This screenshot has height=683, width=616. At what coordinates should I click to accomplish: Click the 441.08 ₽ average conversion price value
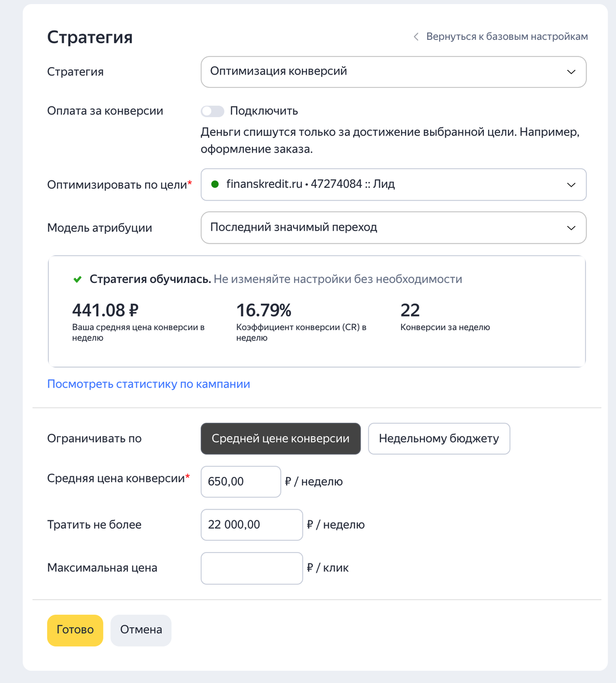click(105, 310)
